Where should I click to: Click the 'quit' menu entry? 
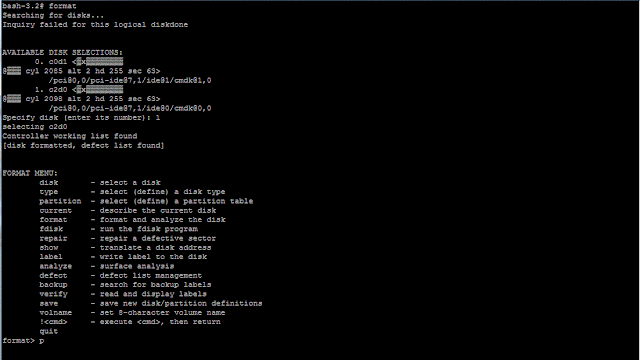click(x=49, y=331)
